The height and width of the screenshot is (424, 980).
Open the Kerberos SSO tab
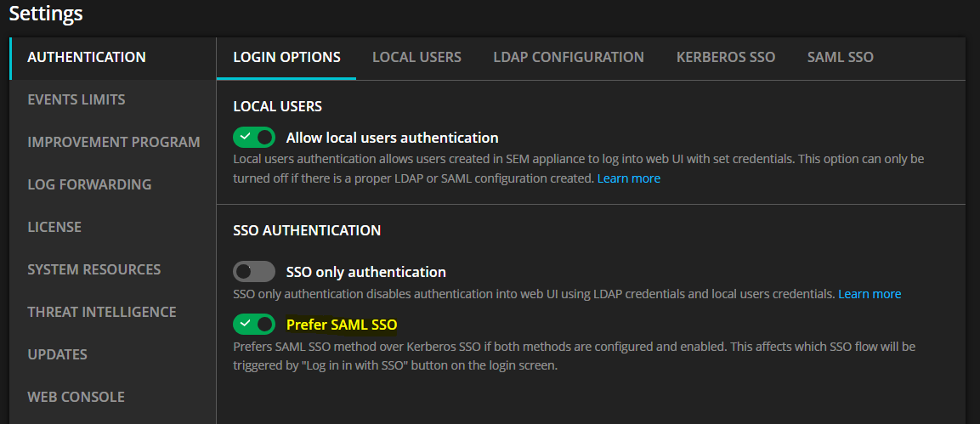click(726, 57)
